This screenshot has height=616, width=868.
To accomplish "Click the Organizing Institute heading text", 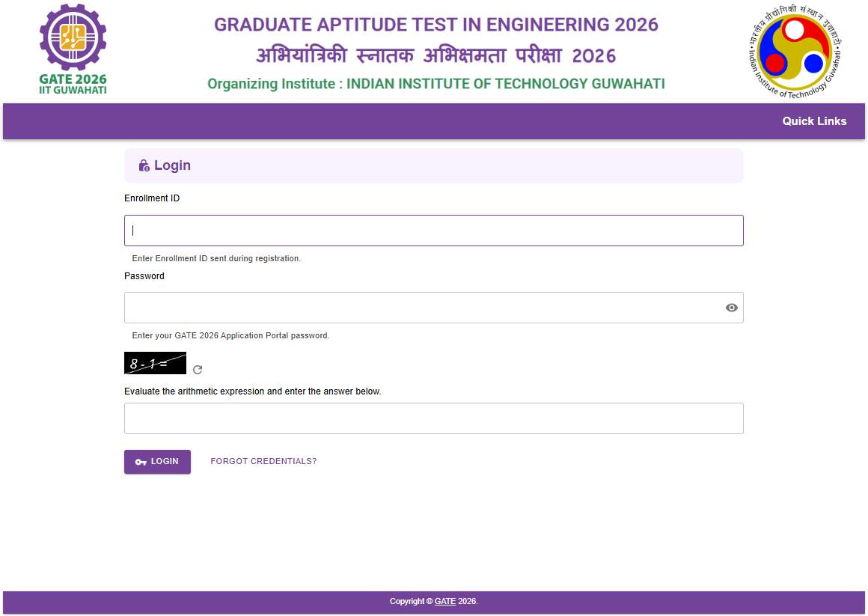I will (x=435, y=84).
